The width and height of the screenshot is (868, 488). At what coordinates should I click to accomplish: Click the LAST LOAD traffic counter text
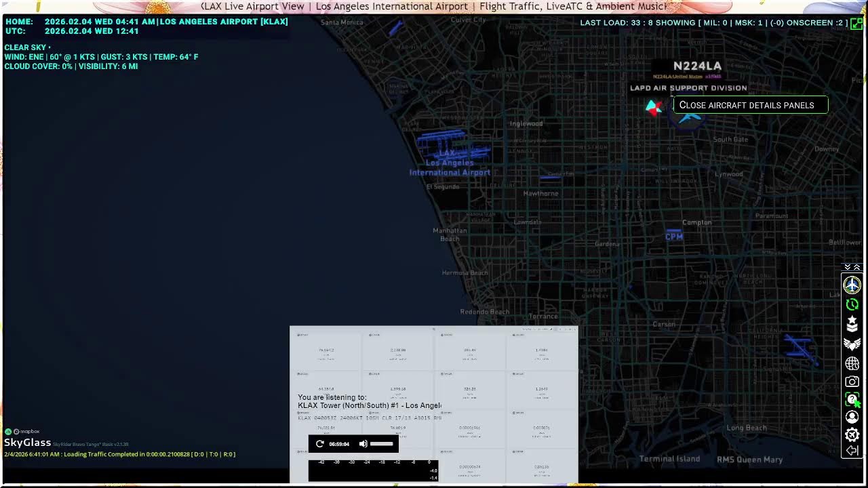coord(714,22)
